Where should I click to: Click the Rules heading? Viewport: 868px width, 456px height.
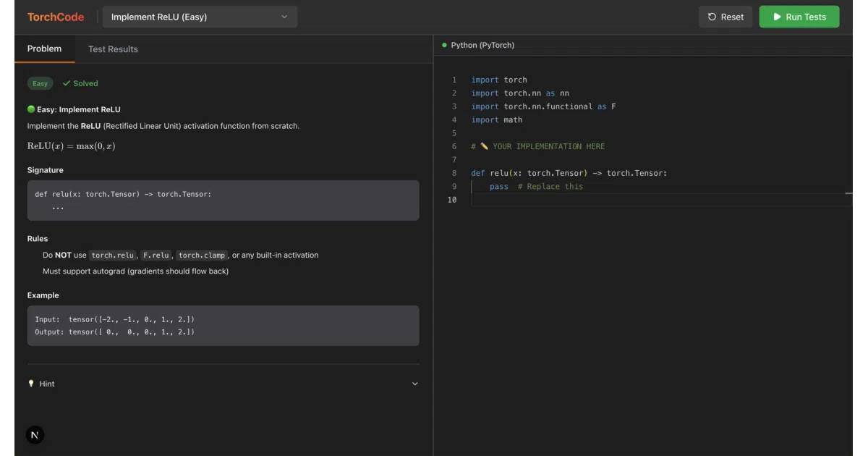(38, 238)
